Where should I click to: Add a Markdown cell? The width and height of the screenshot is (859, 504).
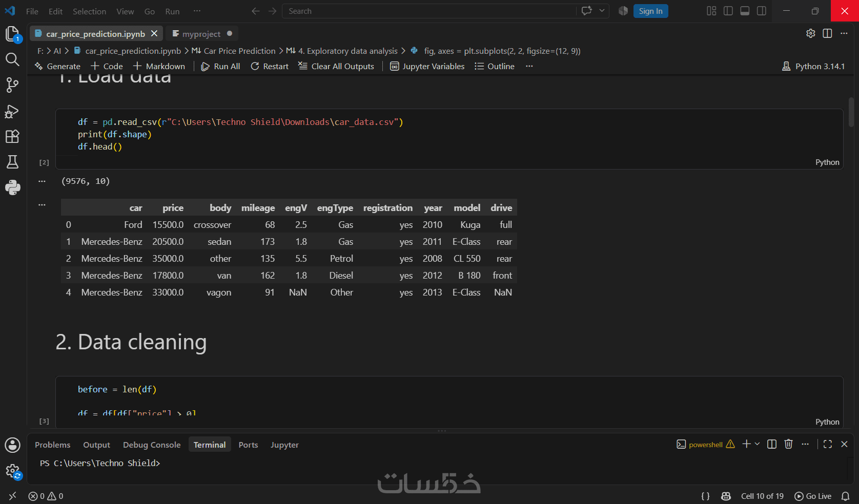pyautogui.click(x=159, y=66)
